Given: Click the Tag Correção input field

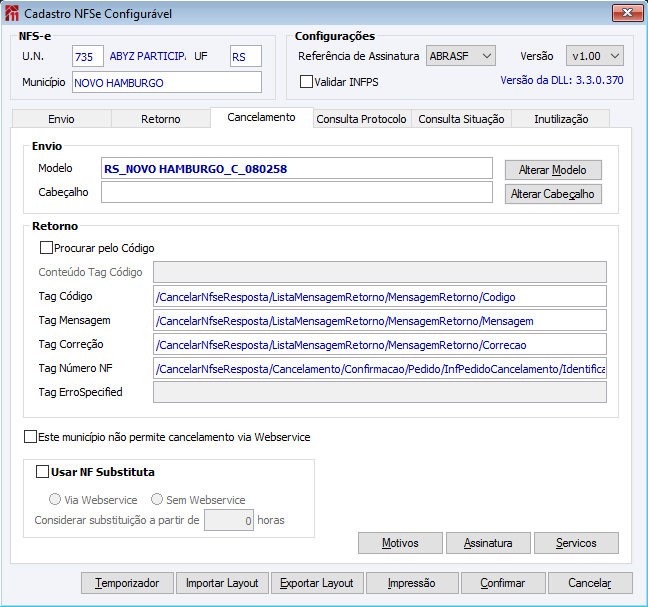Looking at the screenshot, I should tap(380, 344).
